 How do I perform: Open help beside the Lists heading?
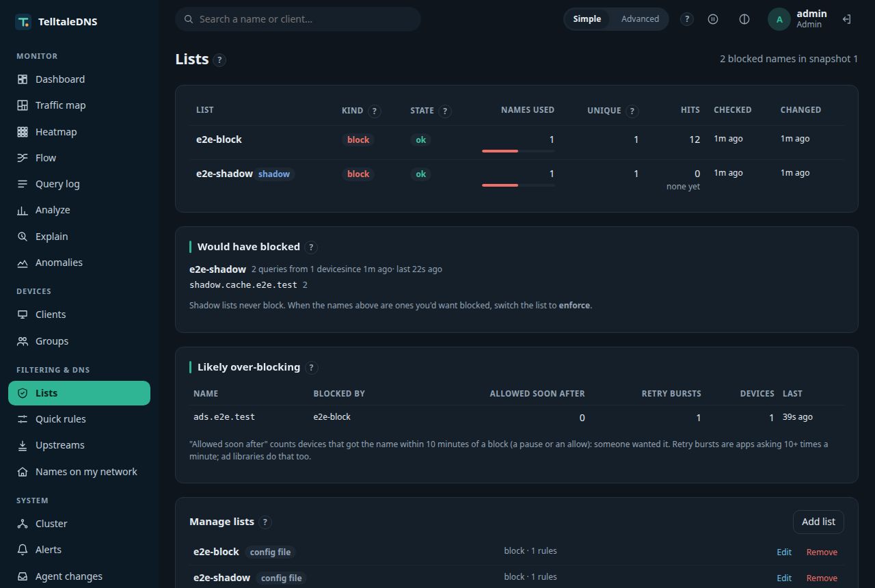pos(219,60)
